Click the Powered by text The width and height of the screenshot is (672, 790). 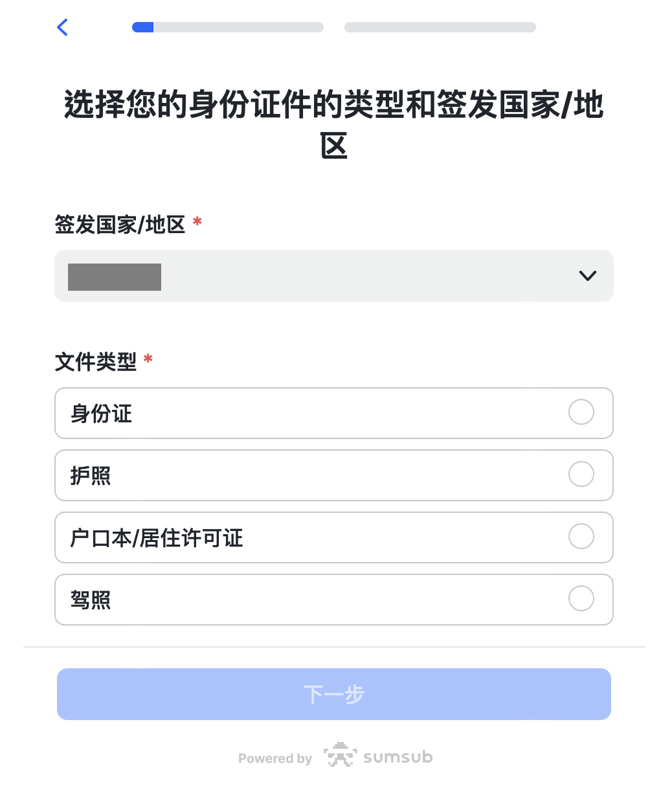(275, 758)
